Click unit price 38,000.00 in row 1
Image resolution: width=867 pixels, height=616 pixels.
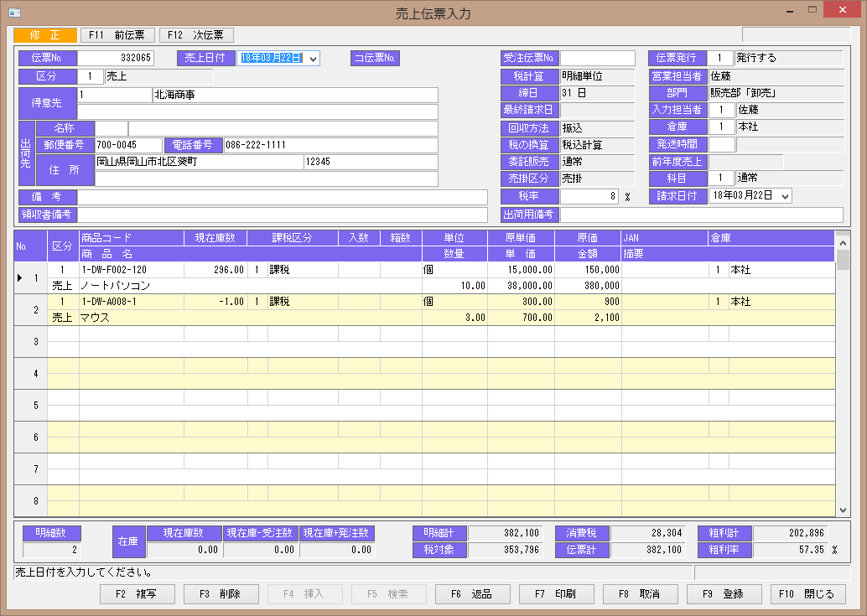[x=521, y=286]
